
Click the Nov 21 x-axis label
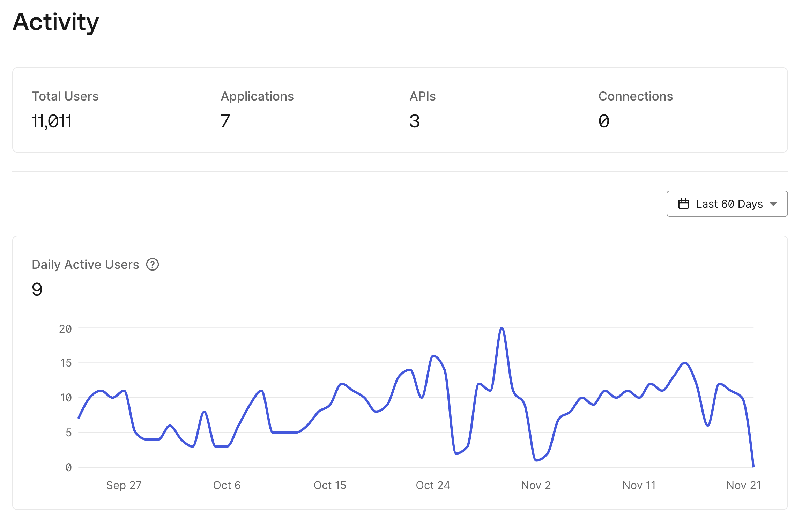click(x=743, y=485)
